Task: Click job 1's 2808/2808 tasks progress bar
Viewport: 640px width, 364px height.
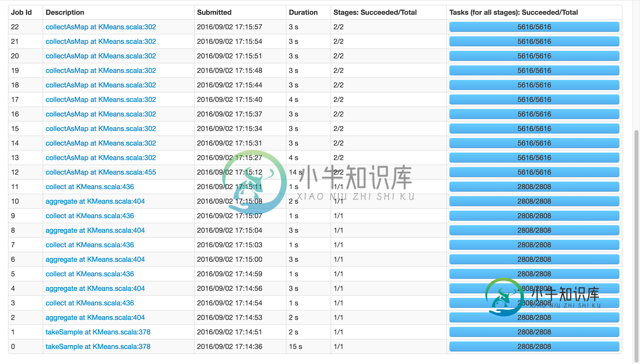Action: [534, 332]
